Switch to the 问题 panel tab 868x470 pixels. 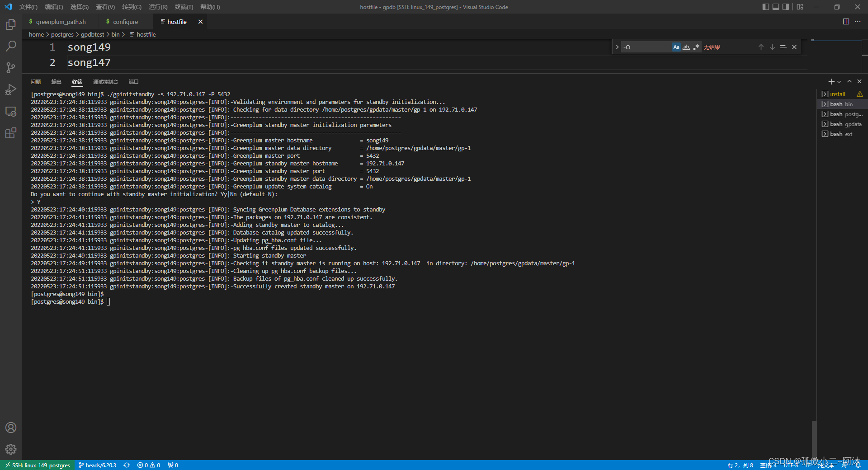(36, 82)
